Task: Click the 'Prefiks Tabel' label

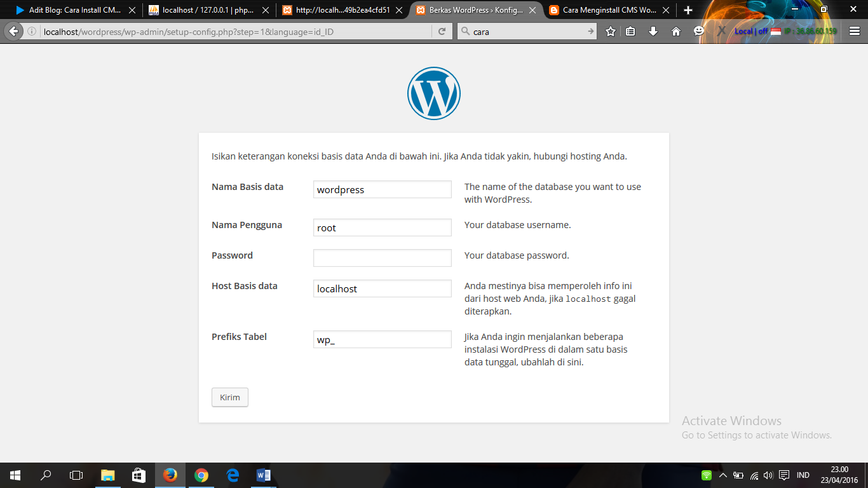Action: coord(239,337)
